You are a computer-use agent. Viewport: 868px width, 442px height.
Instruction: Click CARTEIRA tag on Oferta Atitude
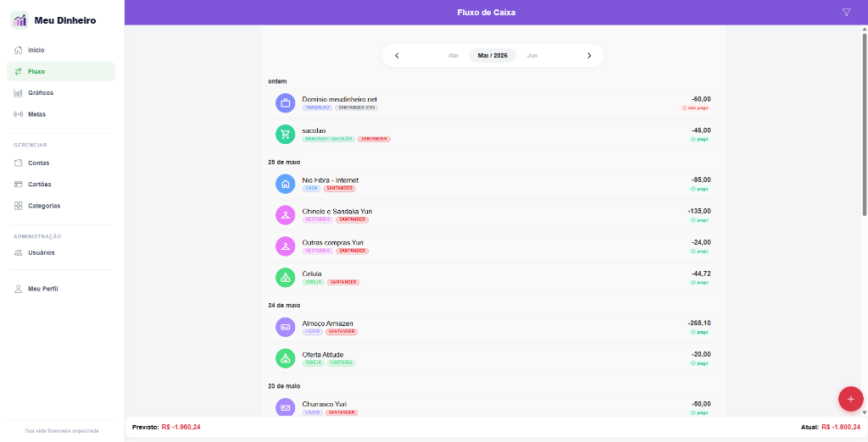pyautogui.click(x=341, y=363)
